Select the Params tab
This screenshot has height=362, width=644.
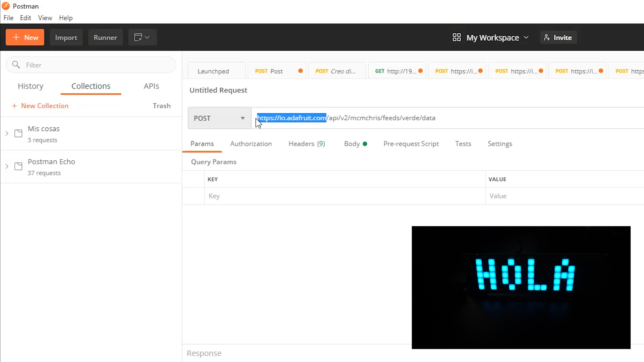202,144
